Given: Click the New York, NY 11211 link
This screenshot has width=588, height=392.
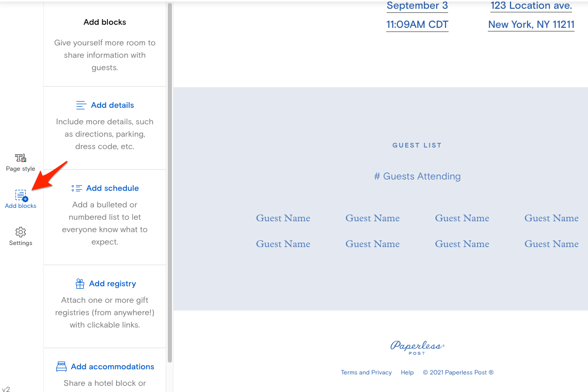Looking at the screenshot, I should pyautogui.click(x=531, y=24).
